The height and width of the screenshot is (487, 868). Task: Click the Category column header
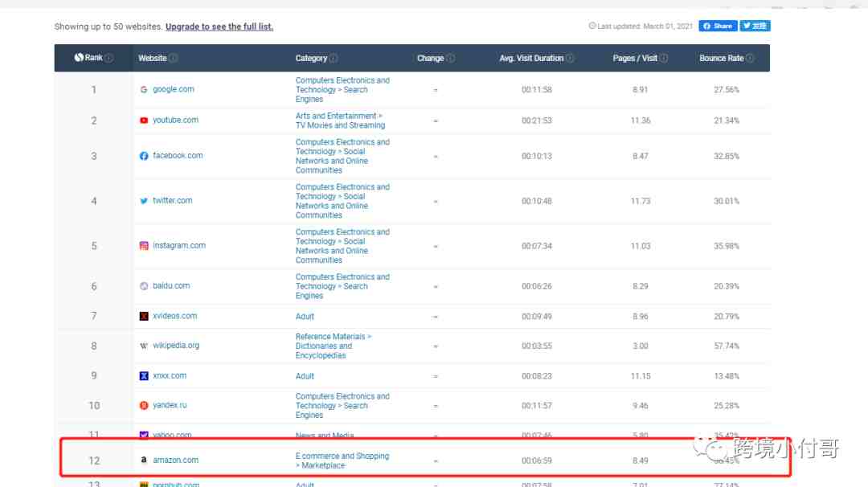tap(311, 58)
